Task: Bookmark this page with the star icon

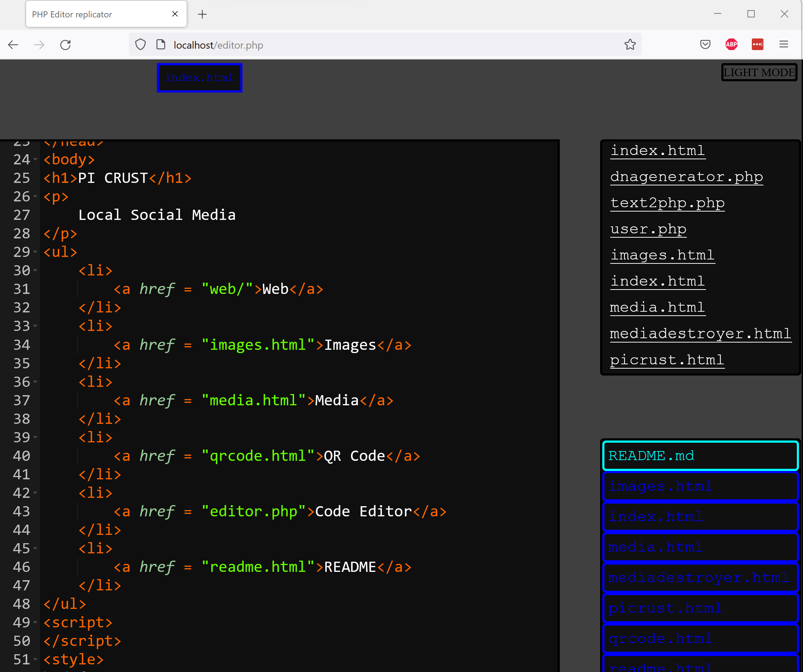Action: tap(630, 45)
